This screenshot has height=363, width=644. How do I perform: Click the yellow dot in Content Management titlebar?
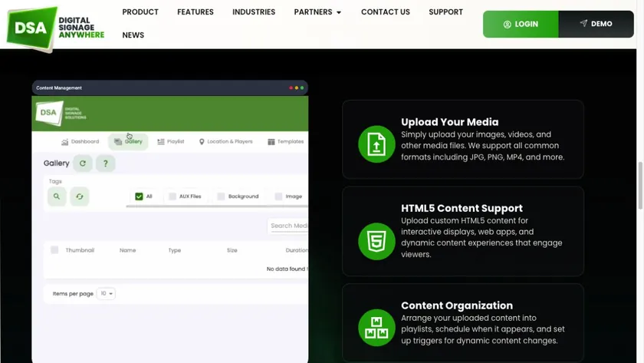click(x=297, y=88)
